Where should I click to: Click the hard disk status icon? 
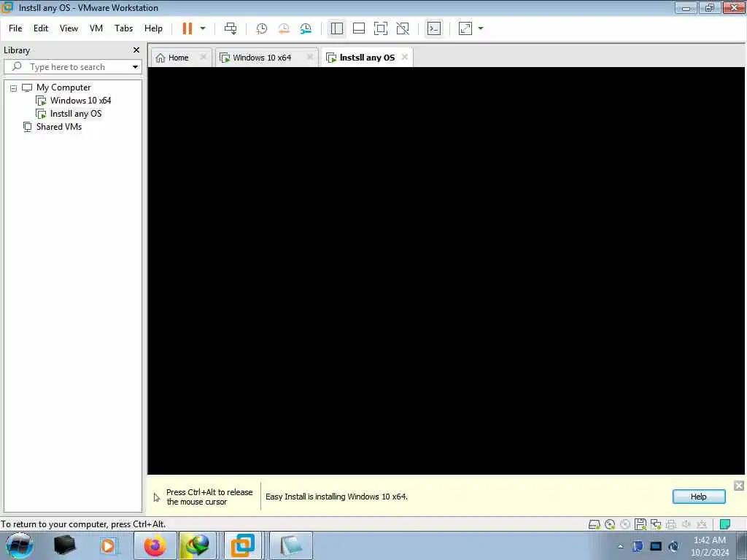click(x=594, y=524)
